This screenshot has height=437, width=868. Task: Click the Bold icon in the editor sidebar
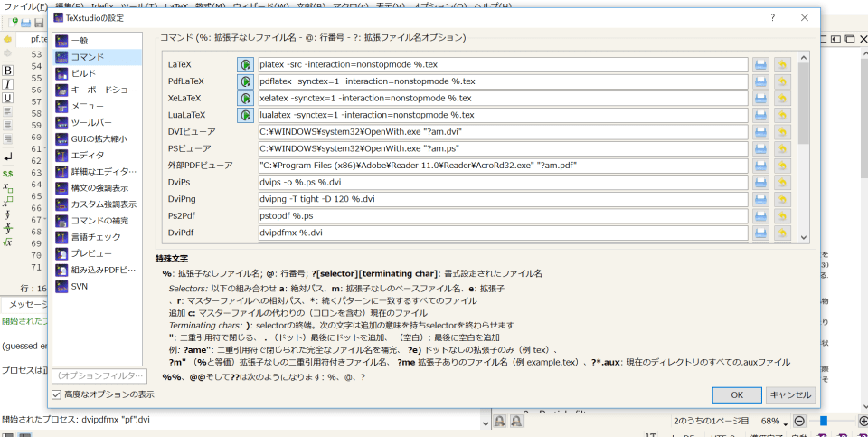8,71
